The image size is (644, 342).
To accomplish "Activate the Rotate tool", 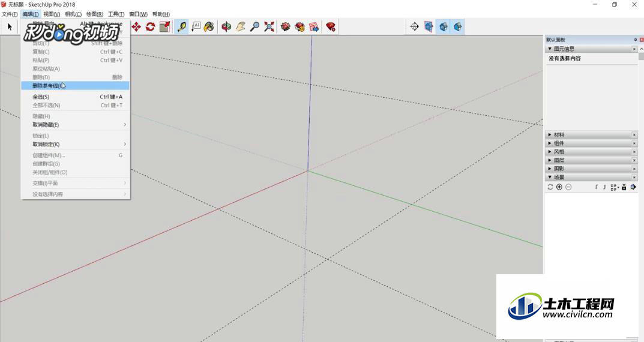I will coord(150,27).
